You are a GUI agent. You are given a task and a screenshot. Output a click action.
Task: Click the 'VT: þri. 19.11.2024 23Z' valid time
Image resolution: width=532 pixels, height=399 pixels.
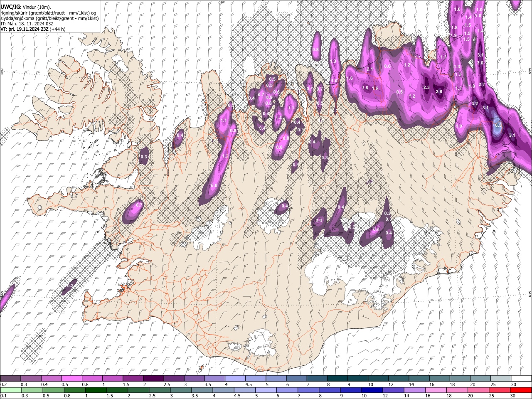(x=24, y=29)
